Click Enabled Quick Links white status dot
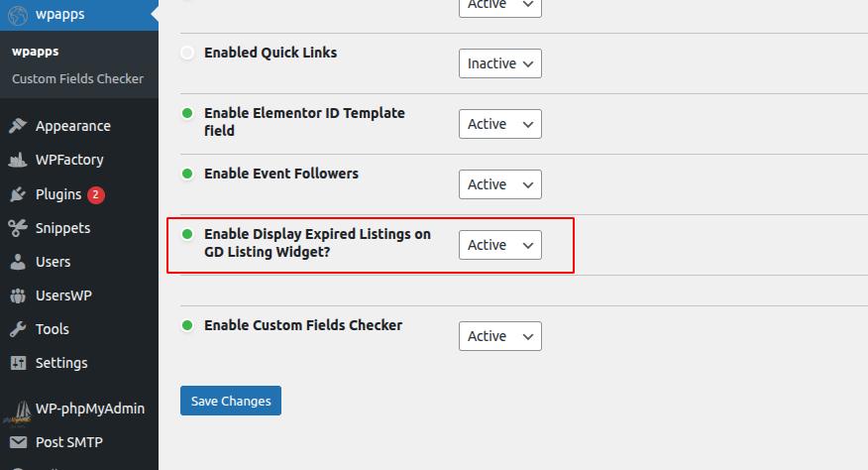 187,53
